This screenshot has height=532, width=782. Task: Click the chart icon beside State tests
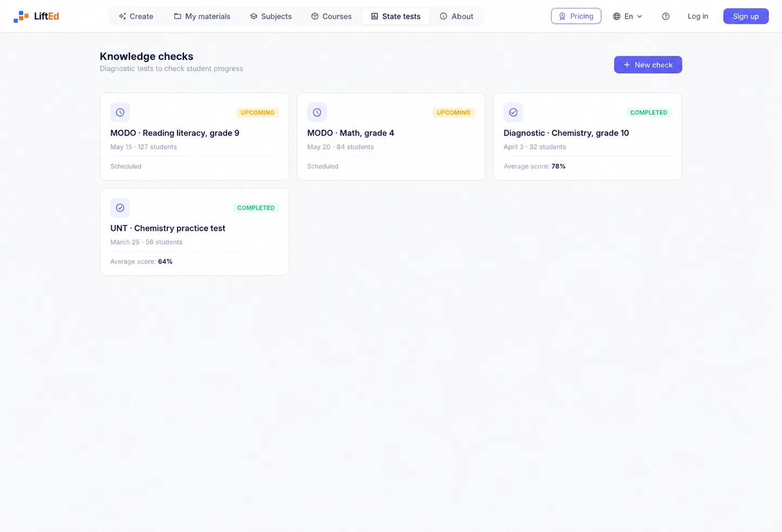click(x=375, y=16)
